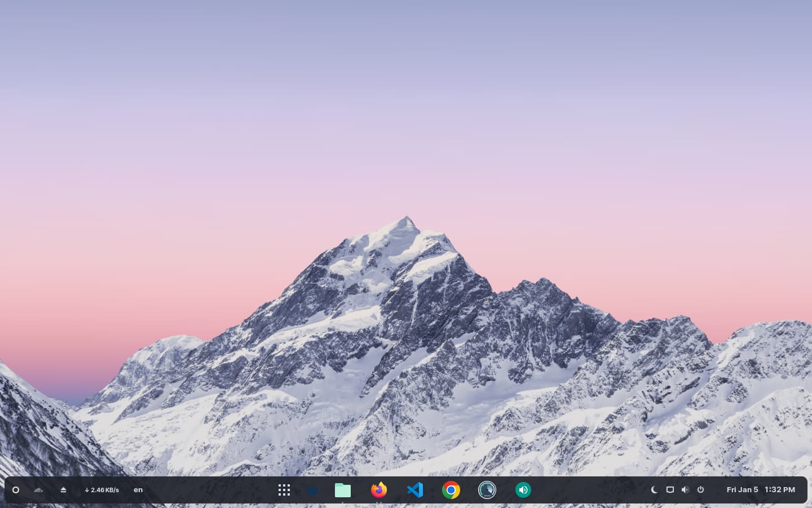Viewport: 812px width, 508px height.
Task: Open Firefox from the dock
Action: click(379, 490)
